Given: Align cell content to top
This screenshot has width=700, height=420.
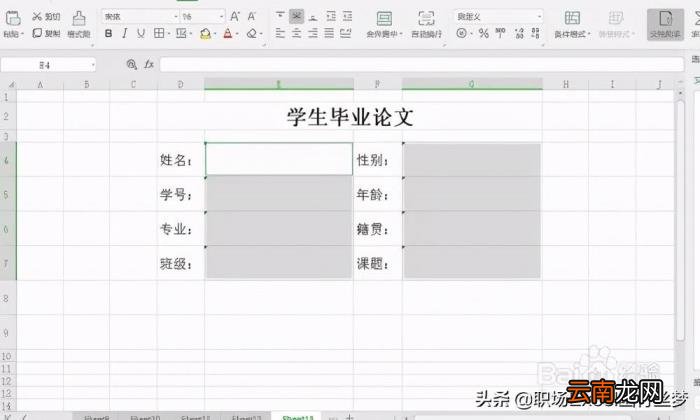Looking at the screenshot, I should pyautogui.click(x=280, y=16).
